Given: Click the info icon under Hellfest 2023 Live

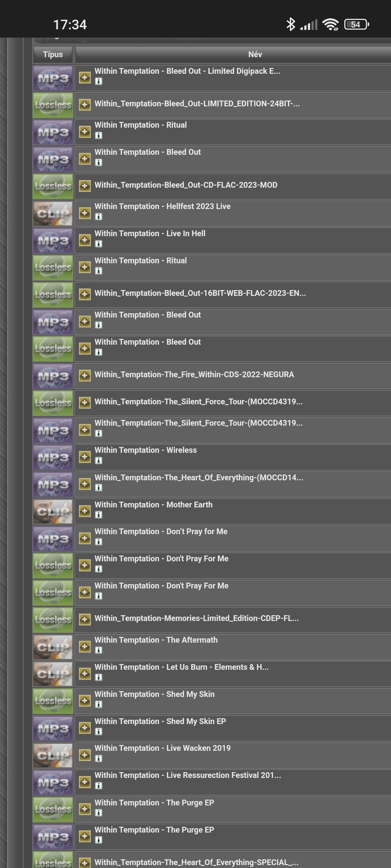Looking at the screenshot, I should coord(99,217).
